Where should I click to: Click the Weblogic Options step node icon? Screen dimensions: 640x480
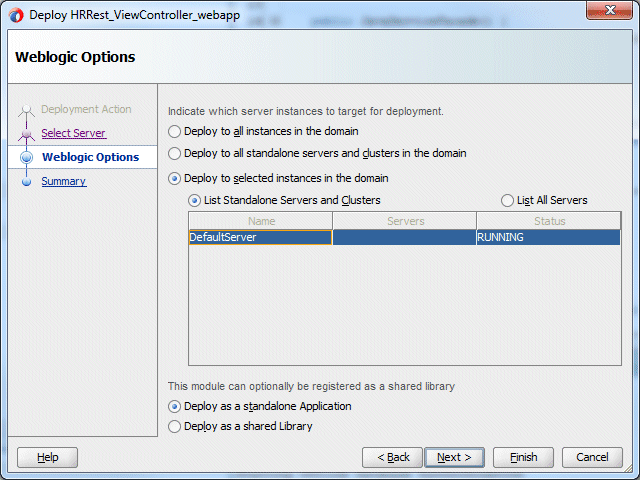(27, 157)
